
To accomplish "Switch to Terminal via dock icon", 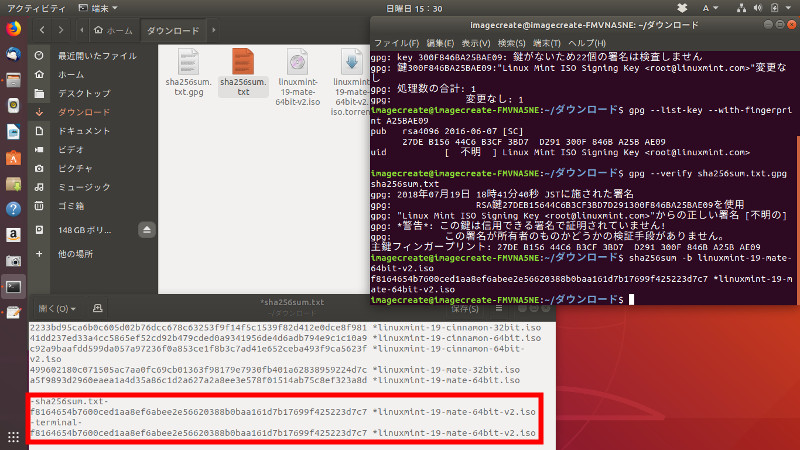I will pos(13,287).
